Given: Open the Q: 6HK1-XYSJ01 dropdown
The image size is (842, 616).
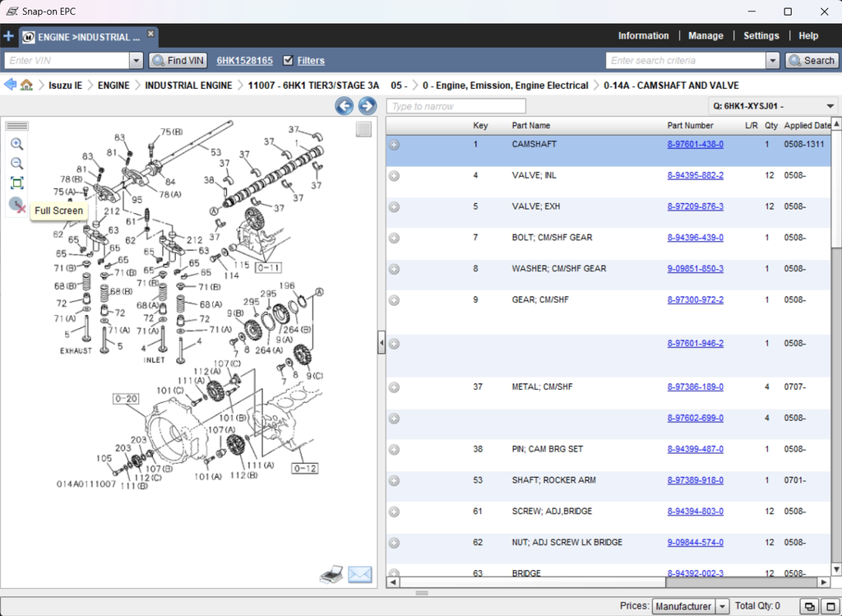Looking at the screenshot, I should pyautogui.click(x=773, y=106).
